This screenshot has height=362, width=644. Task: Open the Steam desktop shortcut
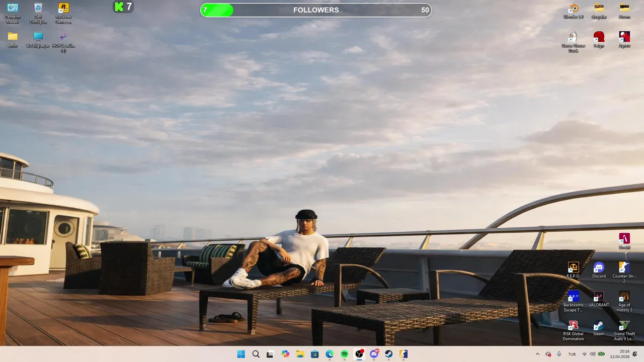coord(599,328)
